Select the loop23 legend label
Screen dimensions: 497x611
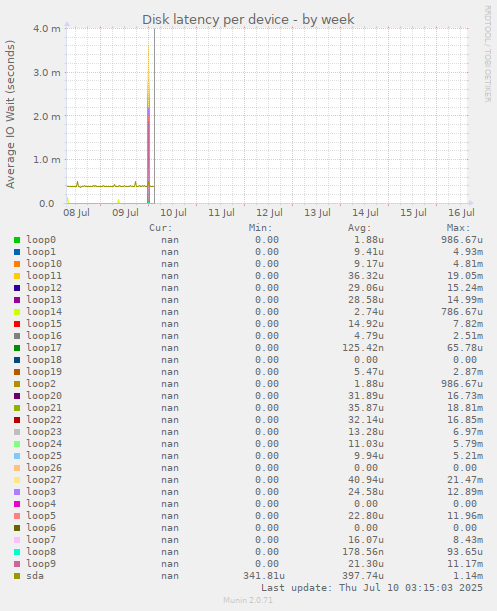[44, 432]
